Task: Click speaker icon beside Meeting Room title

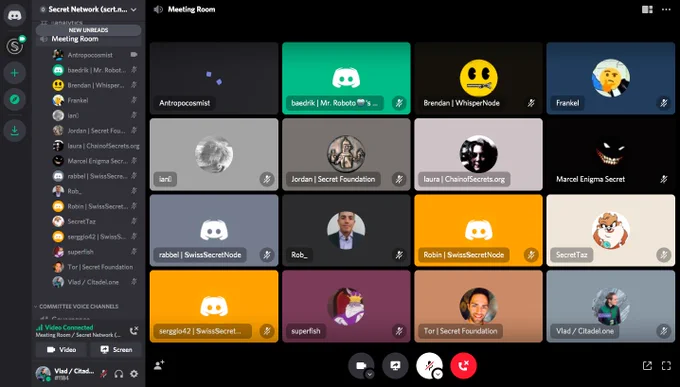Action: click(x=158, y=9)
